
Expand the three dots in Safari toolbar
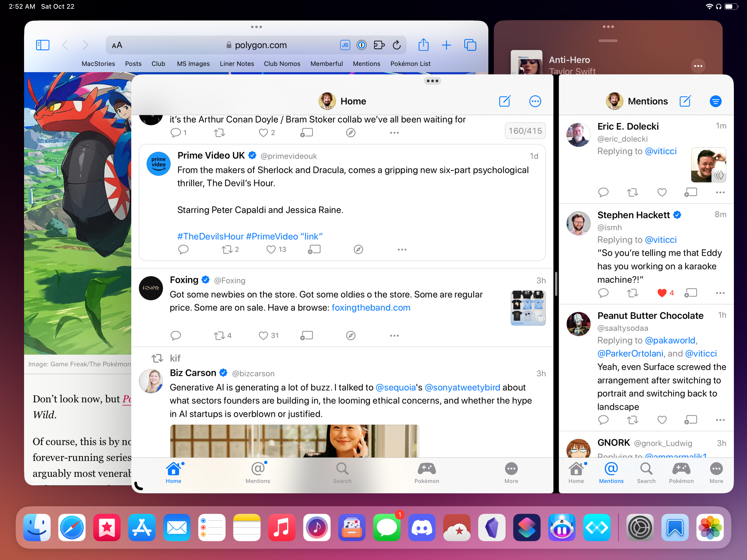click(x=256, y=28)
